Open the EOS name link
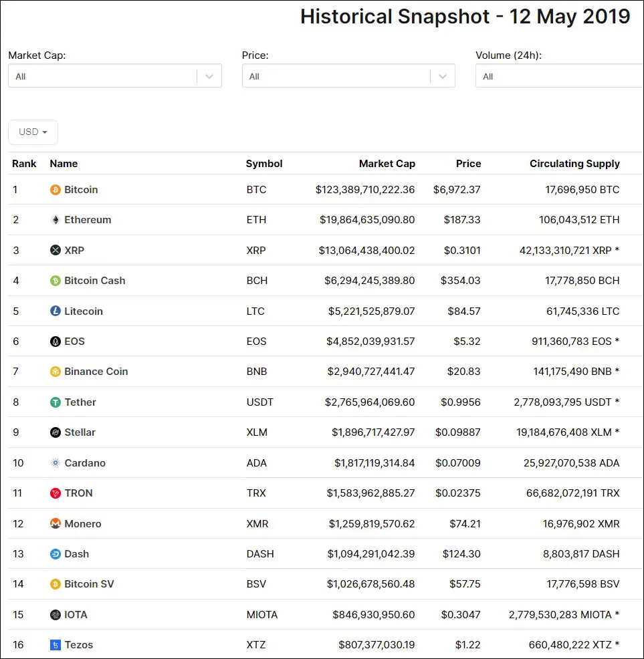This screenshot has height=659, width=644. tap(74, 342)
